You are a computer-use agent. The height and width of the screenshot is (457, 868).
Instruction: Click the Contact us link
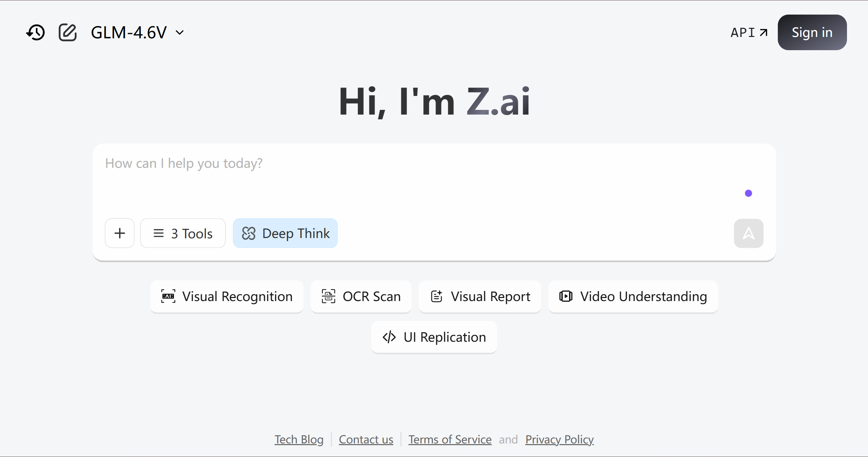coord(366,439)
